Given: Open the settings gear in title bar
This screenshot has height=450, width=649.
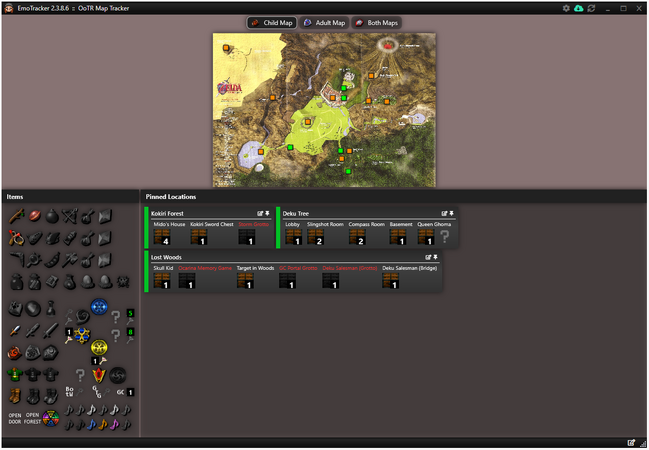Looking at the screenshot, I should click(x=566, y=8).
